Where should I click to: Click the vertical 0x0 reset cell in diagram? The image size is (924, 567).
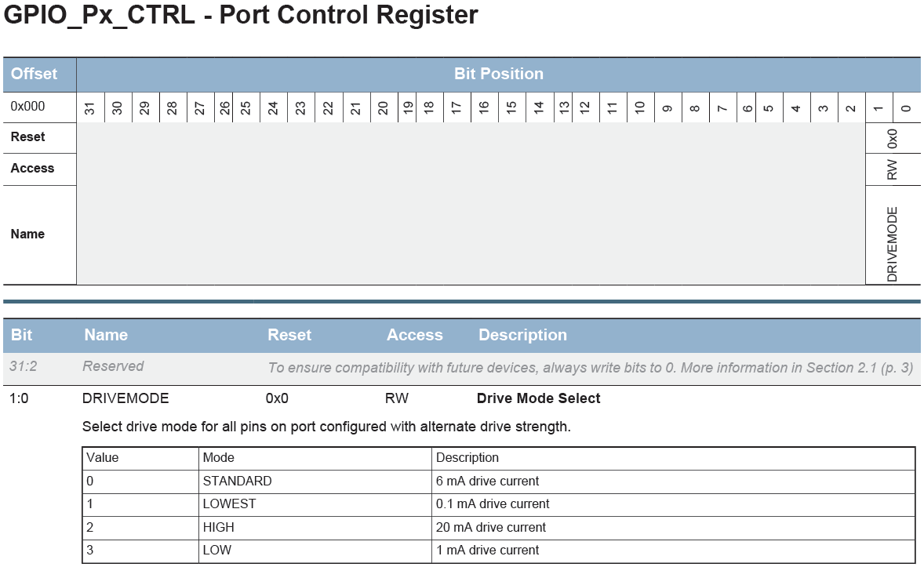[x=892, y=138]
